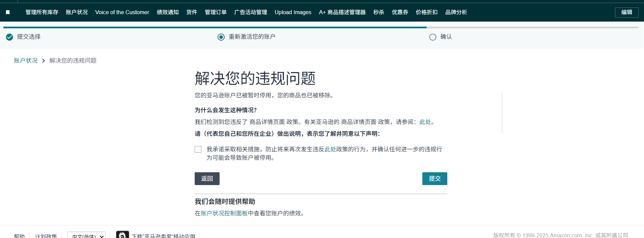Open the 计划政策 footer link
Image resolution: width=644 pixels, height=238 pixels.
tap(46, 236)
